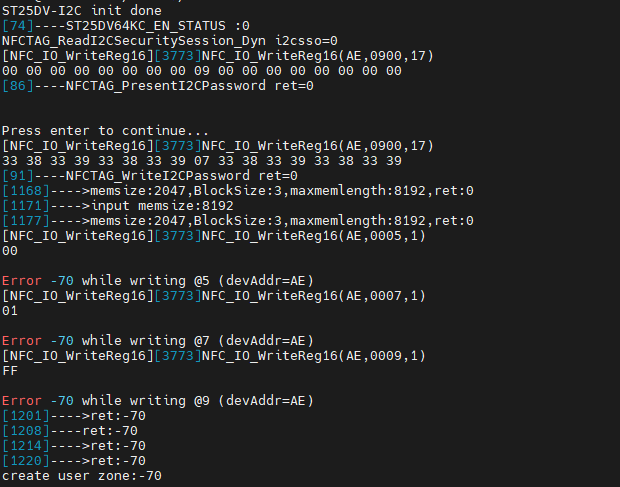The height and width of the screenshot is (487, 620).
Task: Click the '09' byte in the zeros row
Action: (202, 71)
